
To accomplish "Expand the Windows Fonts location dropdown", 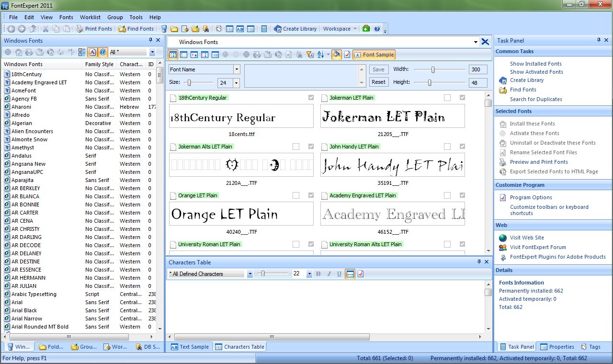I will [476, 42].
